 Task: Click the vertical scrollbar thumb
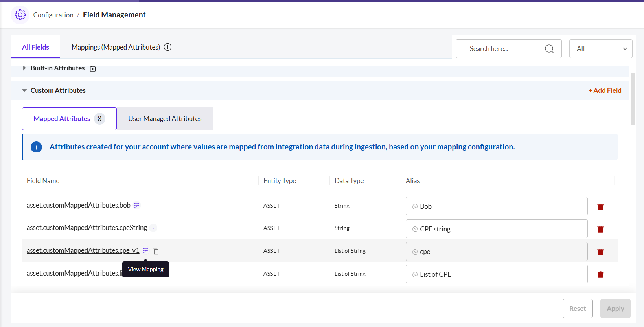[633, 99]
